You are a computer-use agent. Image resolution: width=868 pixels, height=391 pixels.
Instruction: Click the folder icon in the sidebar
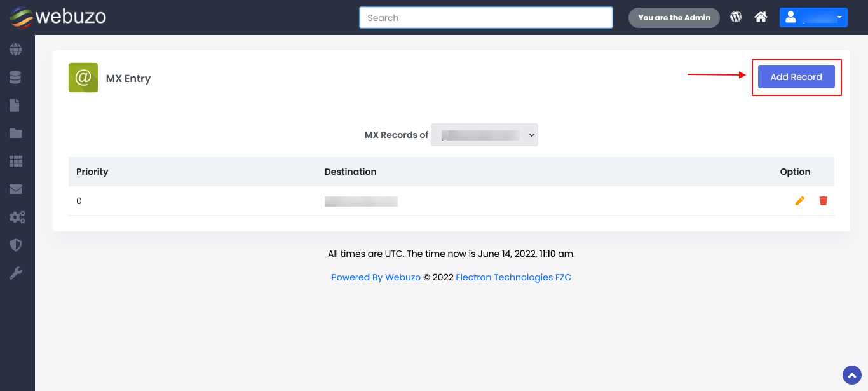[x=17, y=133]
